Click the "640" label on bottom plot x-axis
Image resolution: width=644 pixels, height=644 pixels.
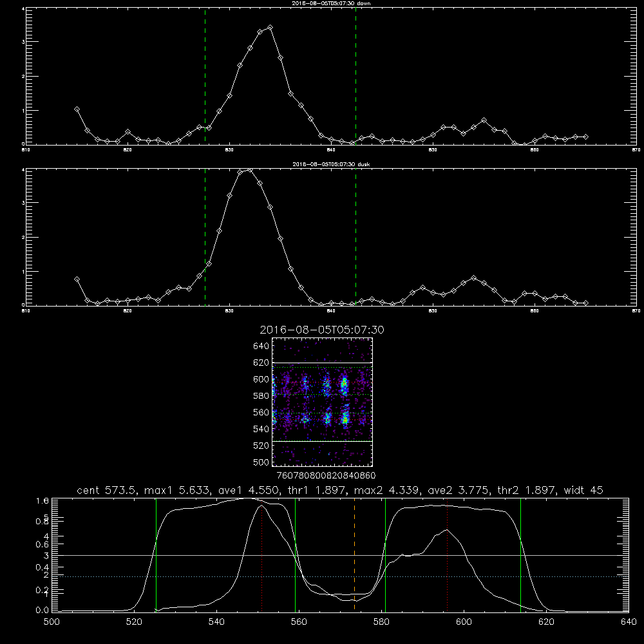tap(629, 622)
